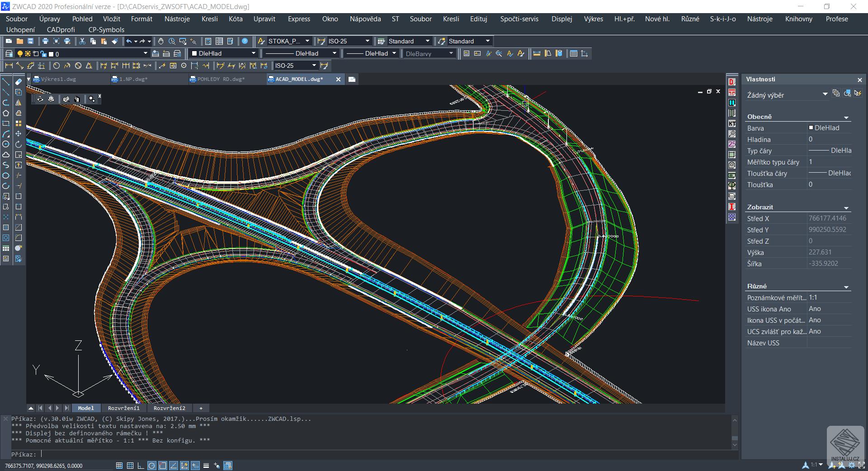Toggle Grid display in status bar
Viewport: 868px width, 471px height.
pos(130,466)
